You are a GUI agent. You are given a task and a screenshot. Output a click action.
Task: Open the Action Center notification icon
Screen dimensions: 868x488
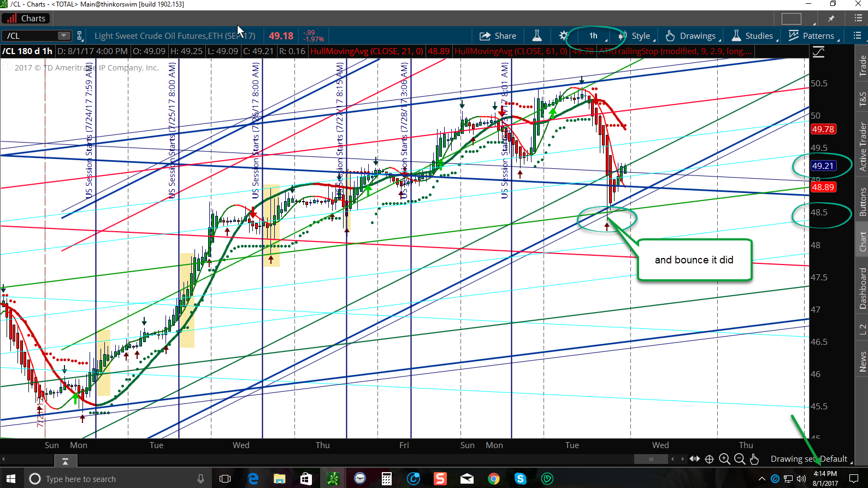[x=853, y=479]
